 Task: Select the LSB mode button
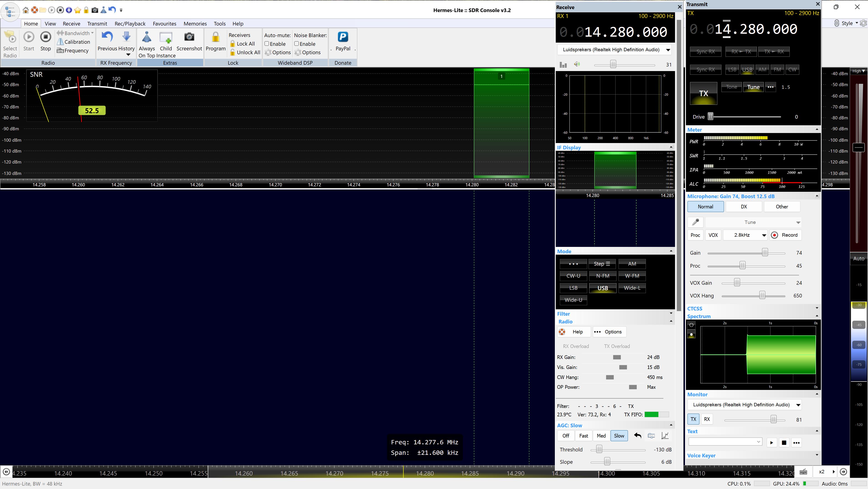point(573,288)
